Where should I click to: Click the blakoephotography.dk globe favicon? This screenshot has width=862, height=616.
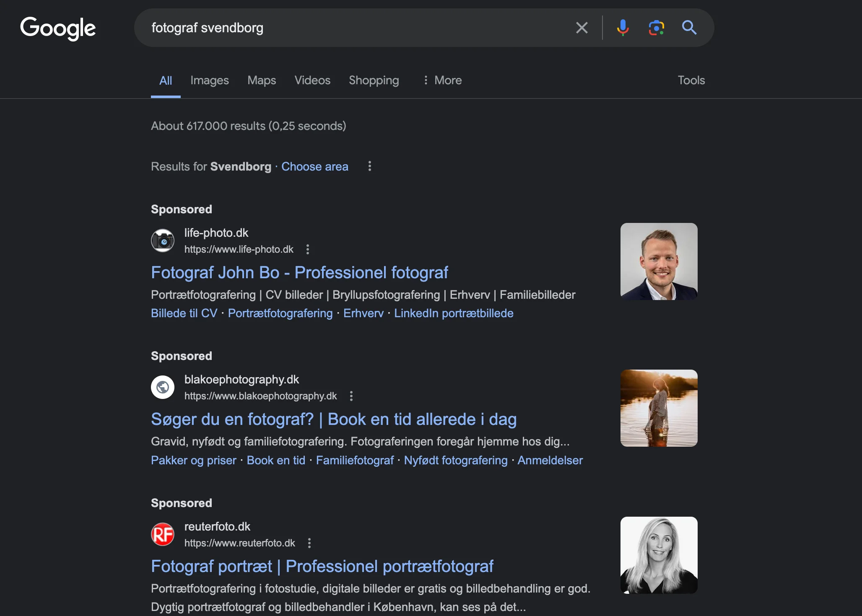click(163, 387)
